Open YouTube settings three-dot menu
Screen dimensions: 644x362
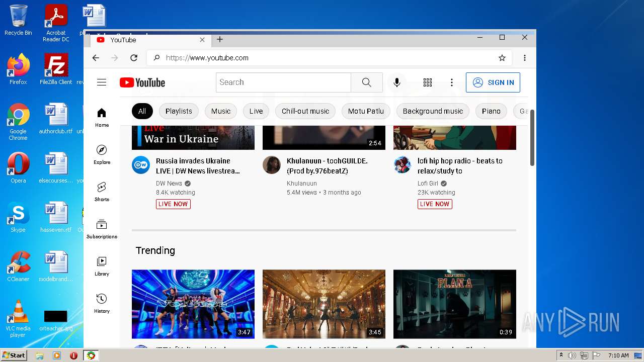pos(452,82)
